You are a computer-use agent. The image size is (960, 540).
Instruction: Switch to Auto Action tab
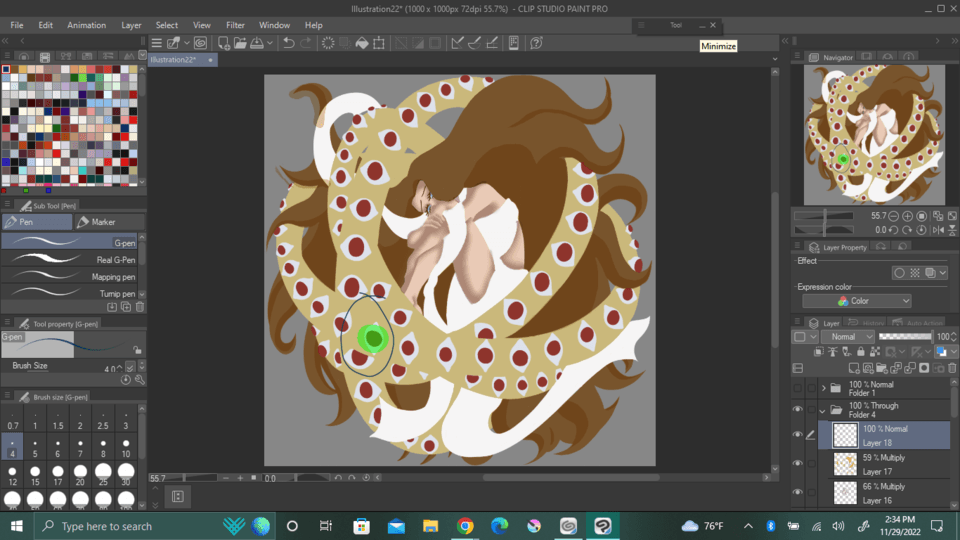(x=917, y=323)
